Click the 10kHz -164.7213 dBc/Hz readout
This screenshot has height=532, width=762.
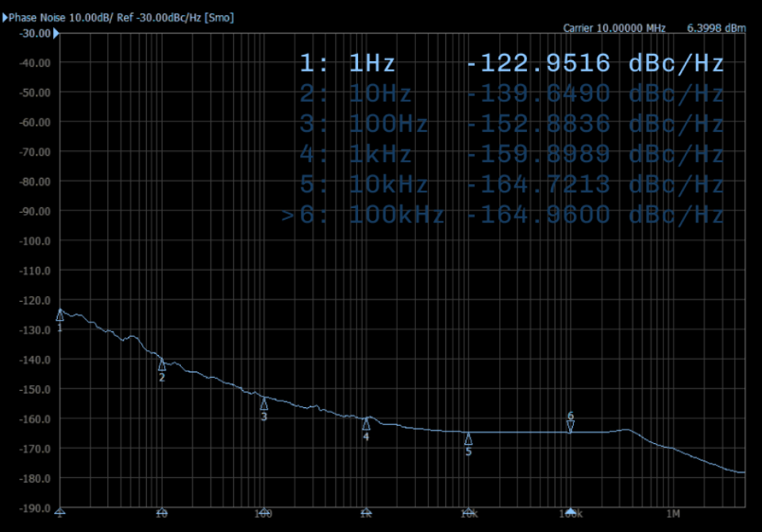pyautogui.click(x=511, y=184)
